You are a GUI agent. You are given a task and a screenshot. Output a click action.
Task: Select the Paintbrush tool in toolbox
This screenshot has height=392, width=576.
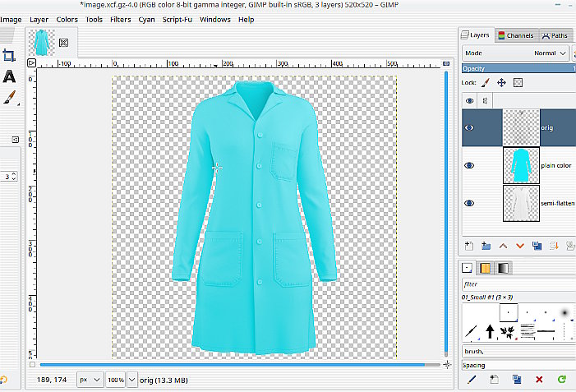9,98
